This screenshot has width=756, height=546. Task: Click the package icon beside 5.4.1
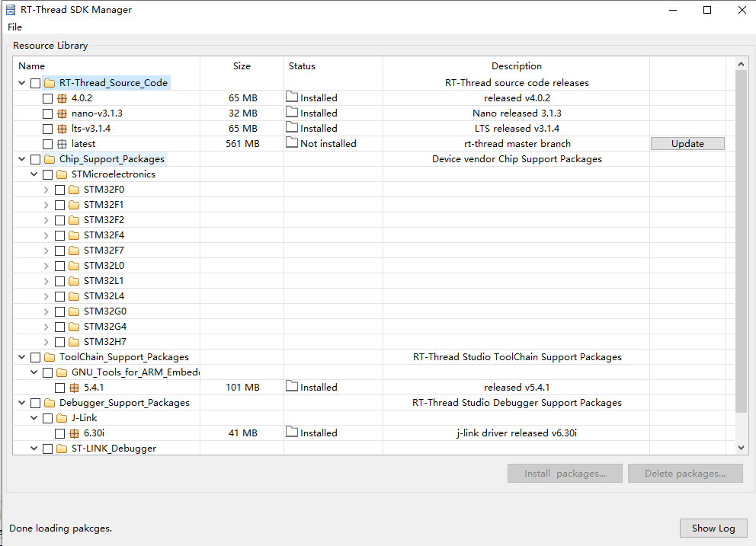[74, 388]
